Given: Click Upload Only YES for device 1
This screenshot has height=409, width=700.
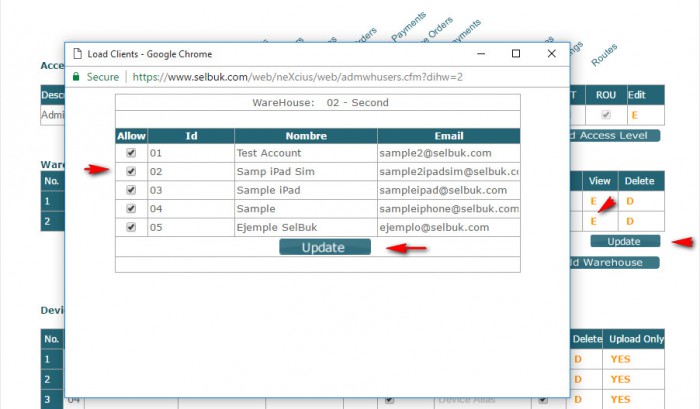Looking at the screenshot, I should (620, 359).
